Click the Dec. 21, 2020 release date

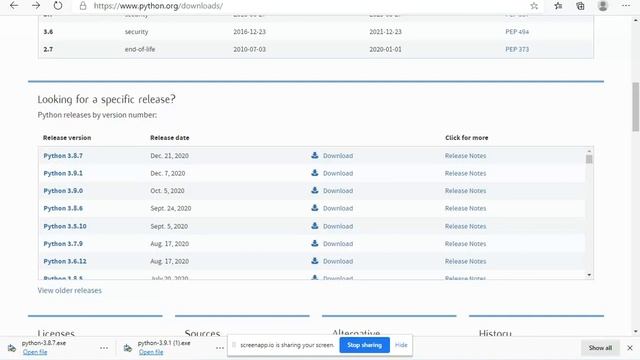(169, 156)
